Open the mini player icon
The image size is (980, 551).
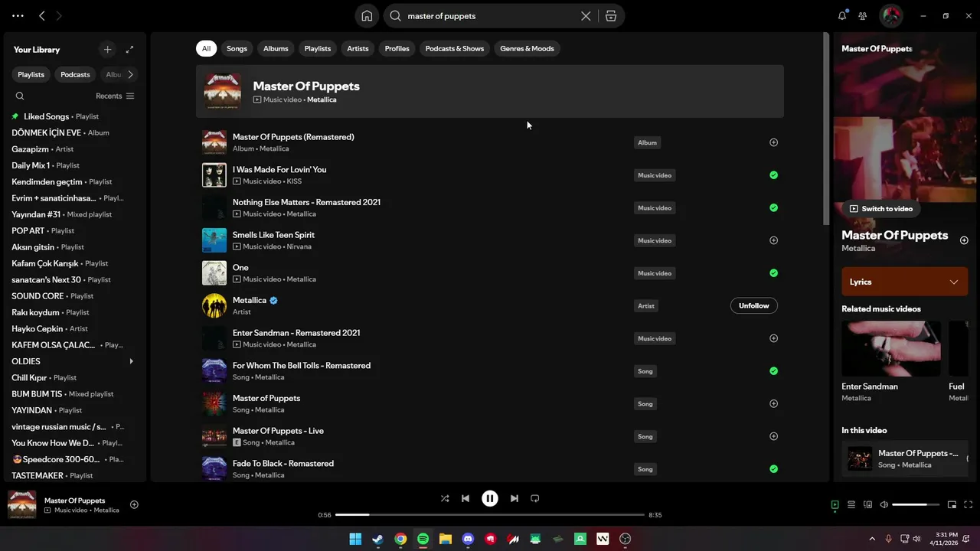coord(952,504)
